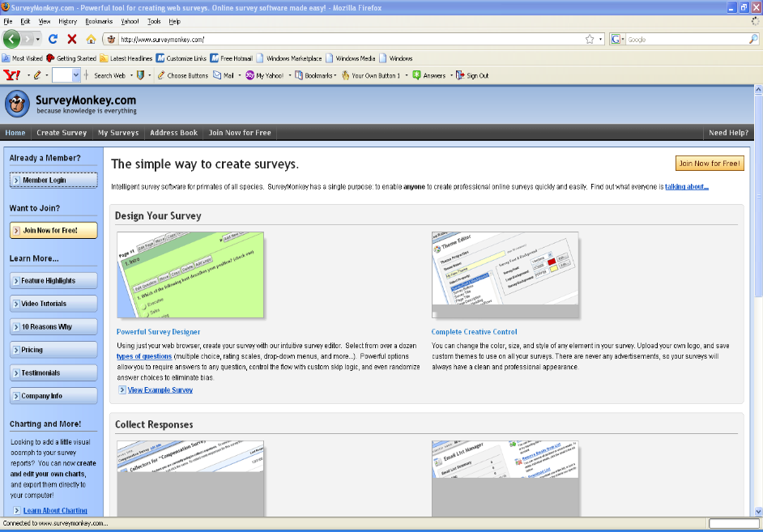Switch to the Create Survey tab
Viewport: 763px width, 532px height.
click(x=62, y=133)
